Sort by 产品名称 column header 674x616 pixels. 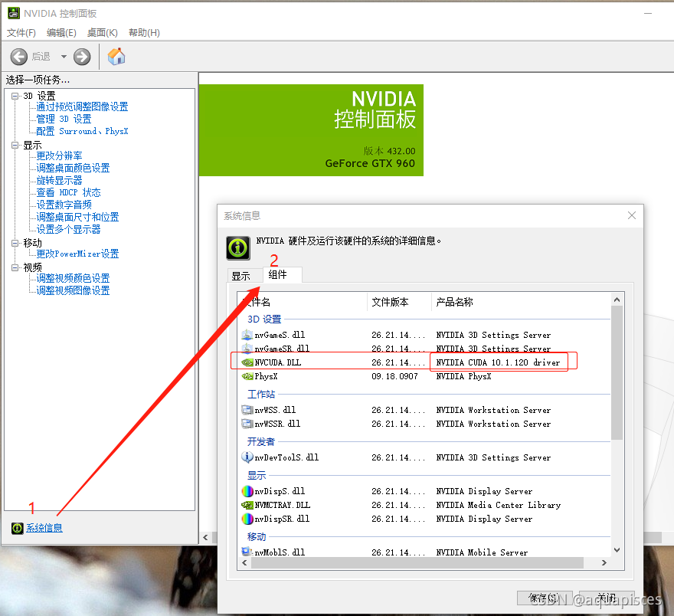pyautogui.click(x=521, y=302)
